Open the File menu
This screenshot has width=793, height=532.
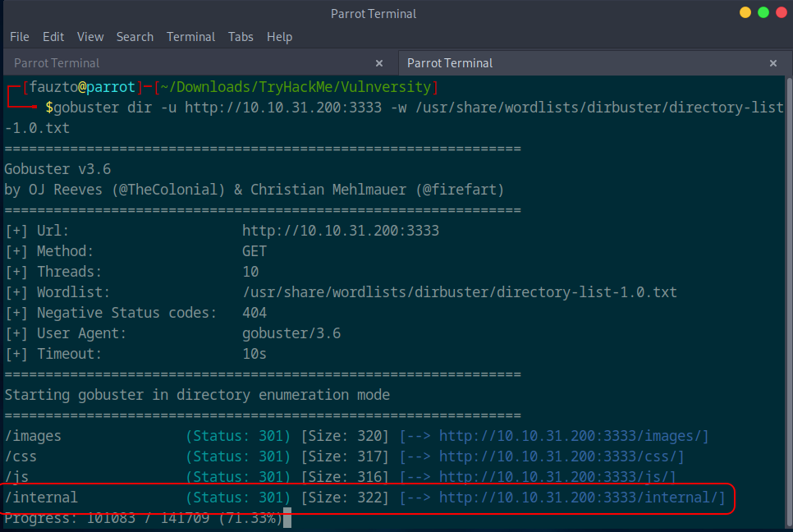20,37
